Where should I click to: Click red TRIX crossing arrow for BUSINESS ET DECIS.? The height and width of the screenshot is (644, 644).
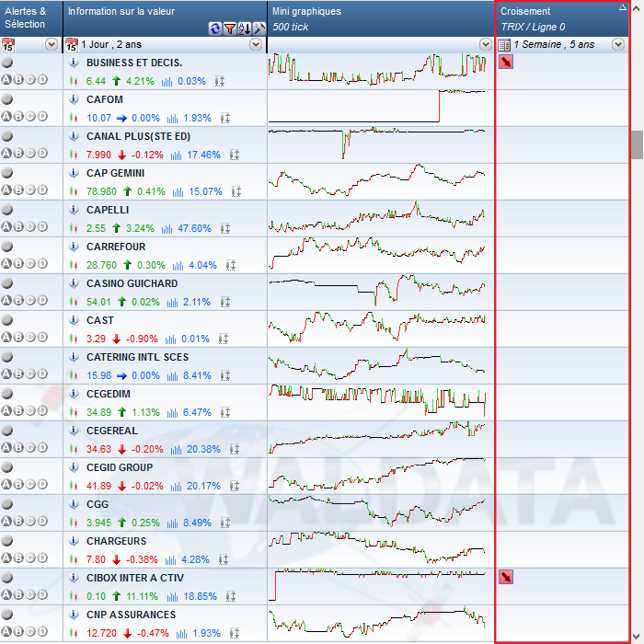tap(506, 62)
